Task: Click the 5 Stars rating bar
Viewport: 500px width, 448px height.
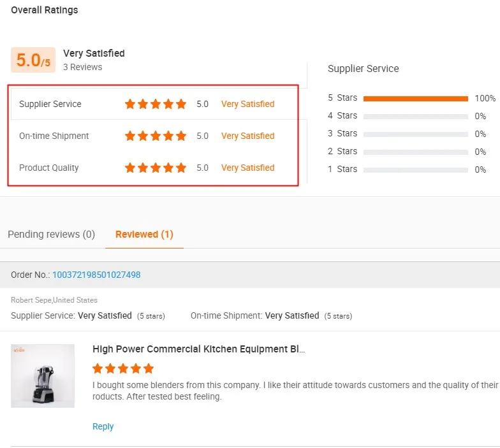Action: click(x=416, y=98)
